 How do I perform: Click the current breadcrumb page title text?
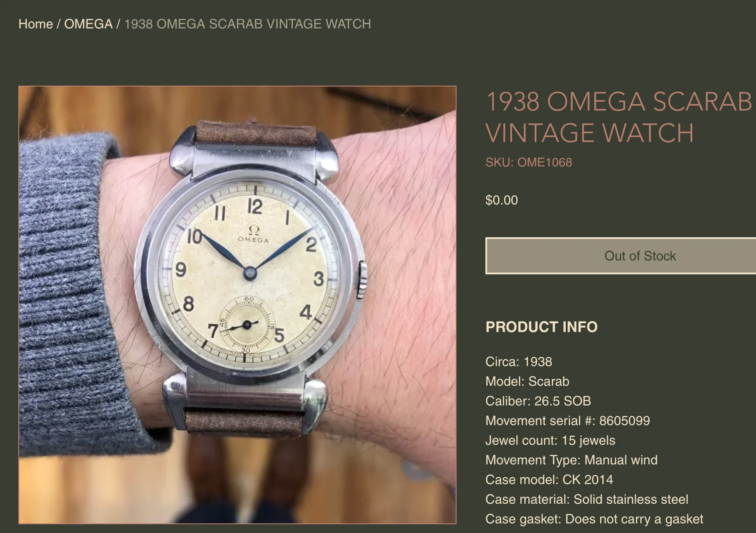247,24
